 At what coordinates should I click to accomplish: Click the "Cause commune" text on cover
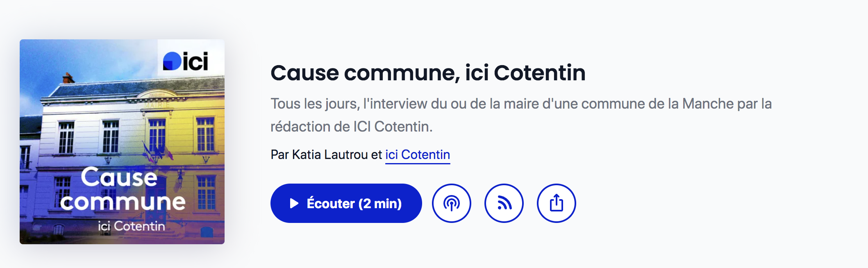122,189
